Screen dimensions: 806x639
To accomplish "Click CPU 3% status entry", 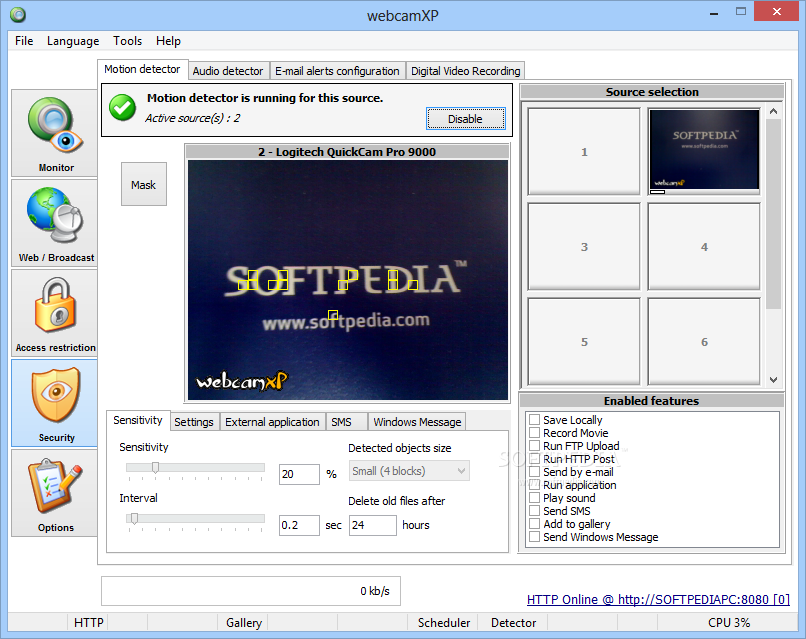I will coord(729,623).
